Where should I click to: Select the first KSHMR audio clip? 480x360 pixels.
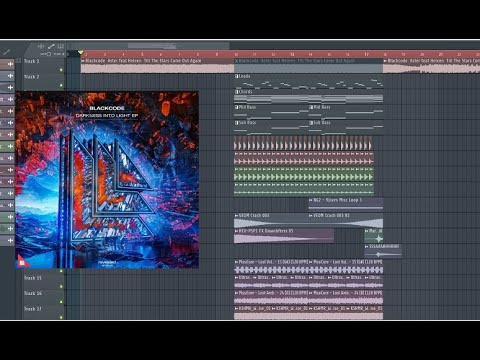click(253, 313)
